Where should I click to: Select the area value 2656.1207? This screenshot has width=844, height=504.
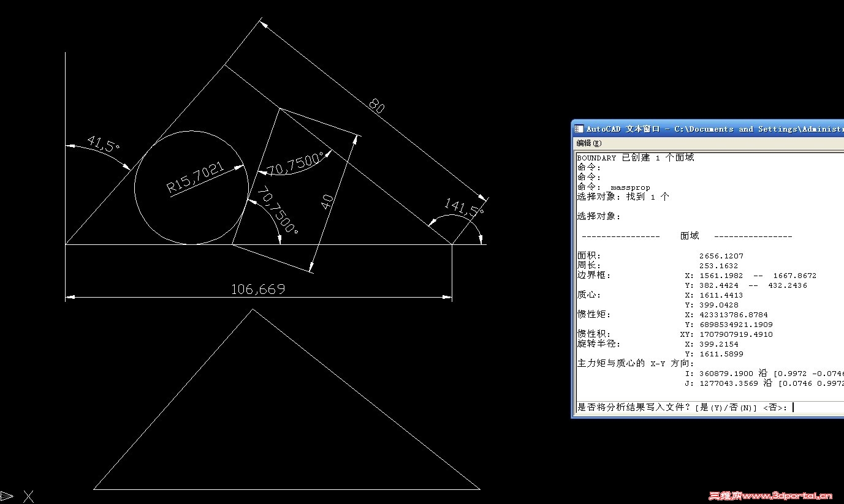coord(721,256)
